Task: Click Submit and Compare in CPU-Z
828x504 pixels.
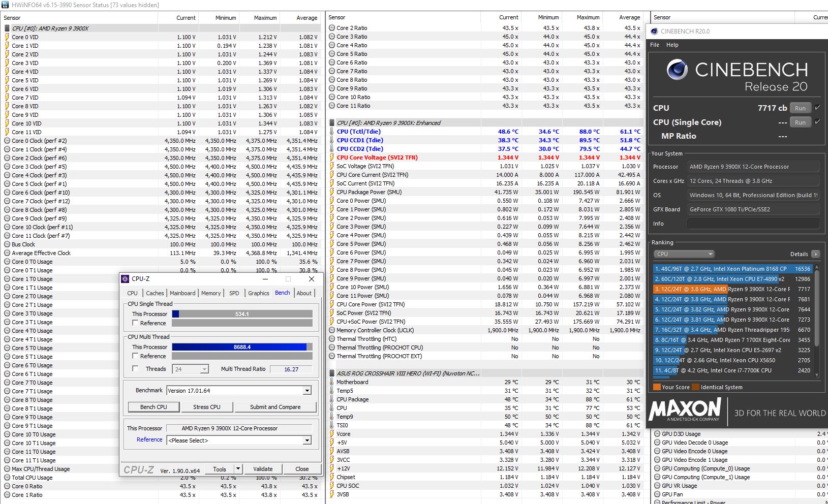Action: [275, 407]
